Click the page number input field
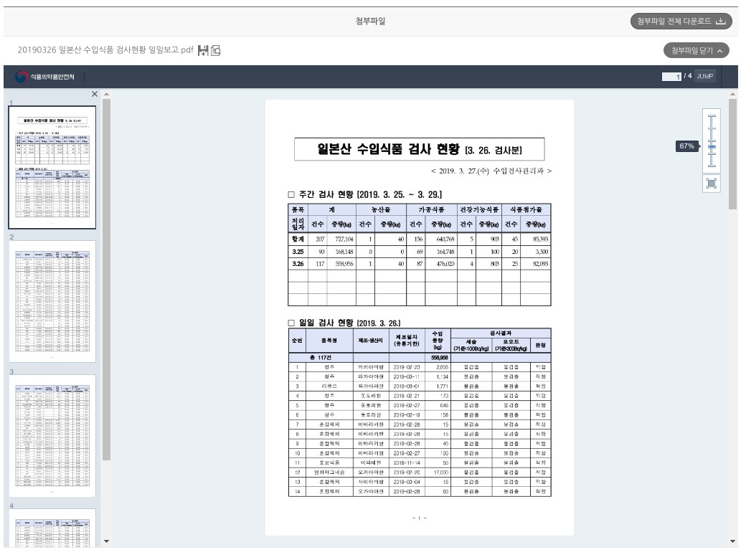The width and height of the screenshot is (746, 560). coord(671,77)
